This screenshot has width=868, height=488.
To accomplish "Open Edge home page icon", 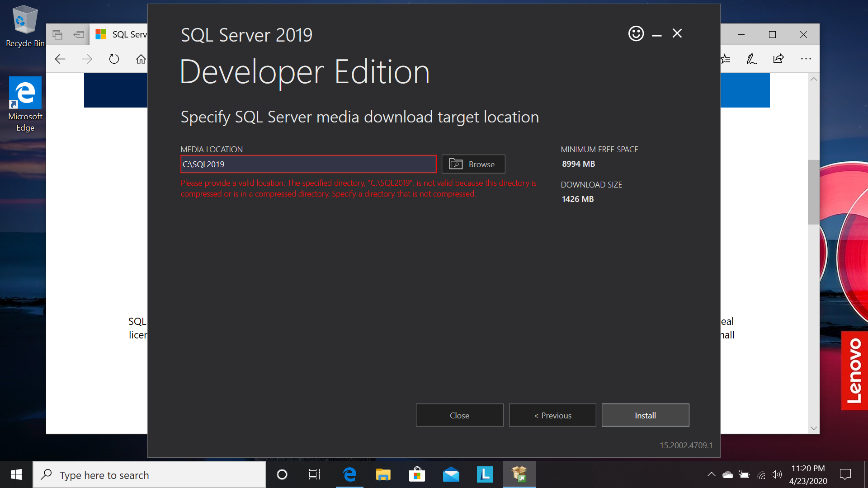I will click(141, 59).
